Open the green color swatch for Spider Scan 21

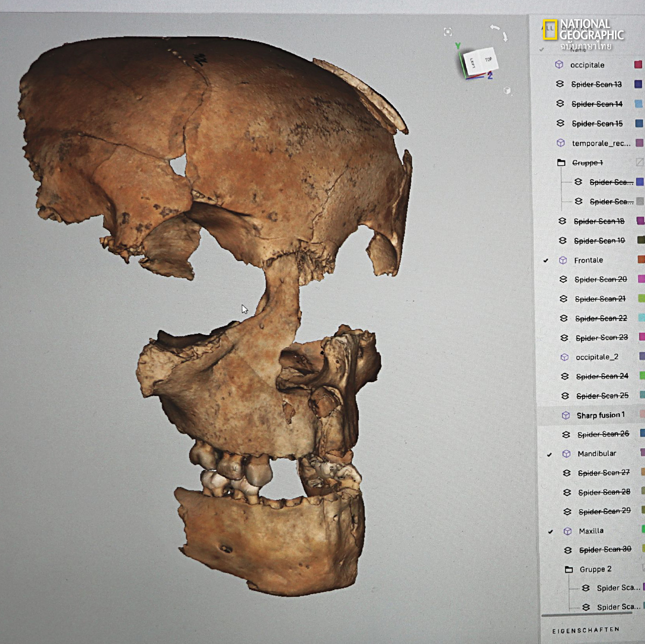pos(641,298)
